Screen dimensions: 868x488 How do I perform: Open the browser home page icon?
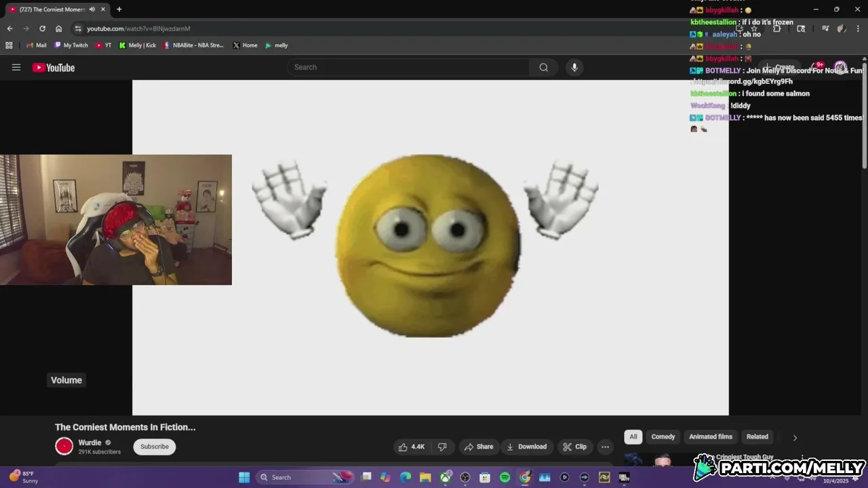[x=59, y=28]
